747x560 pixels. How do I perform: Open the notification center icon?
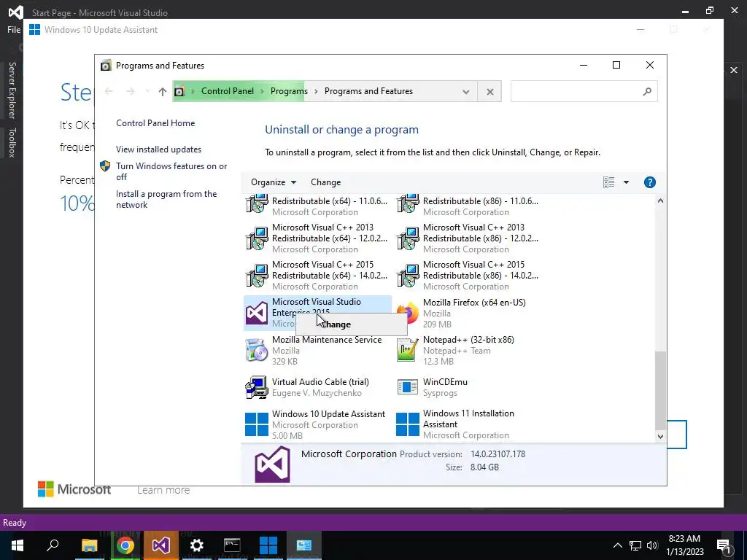click(724, 545)
